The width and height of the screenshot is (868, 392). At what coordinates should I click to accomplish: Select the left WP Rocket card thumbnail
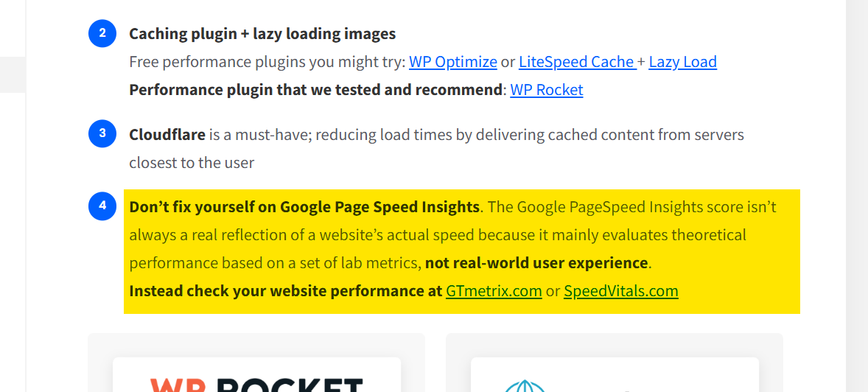[x=257, y=374]
